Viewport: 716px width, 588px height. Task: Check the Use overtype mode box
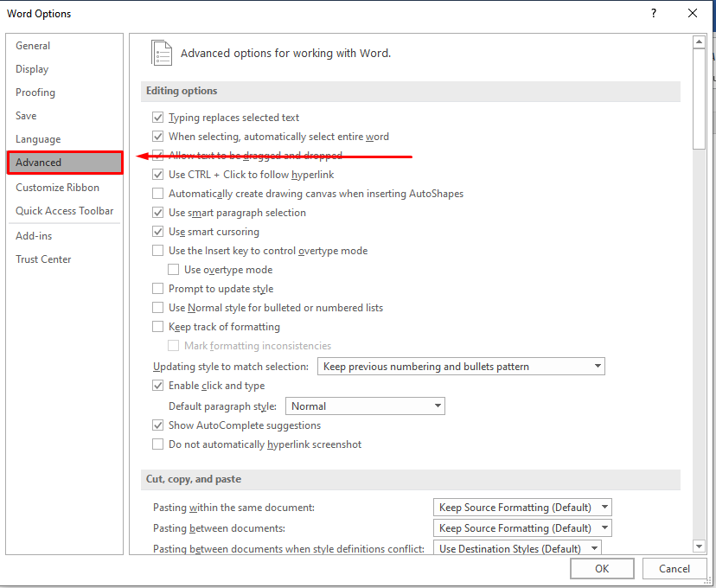click(x=174, y=269)
